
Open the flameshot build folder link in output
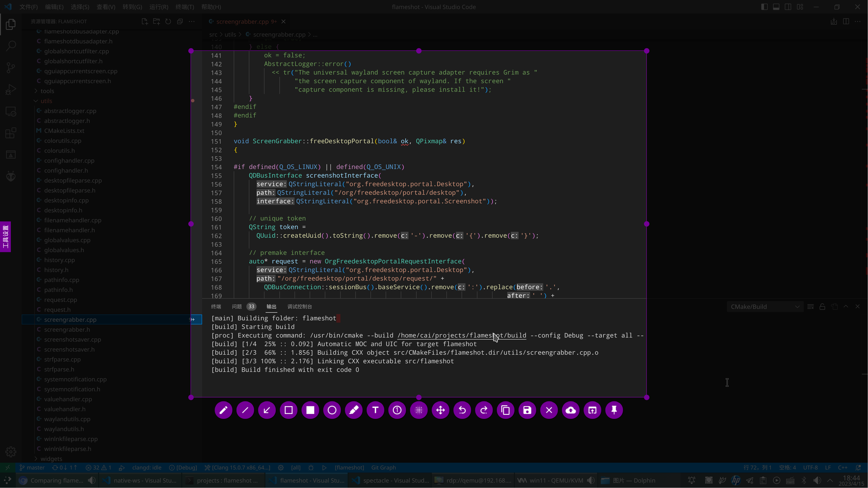462,335
